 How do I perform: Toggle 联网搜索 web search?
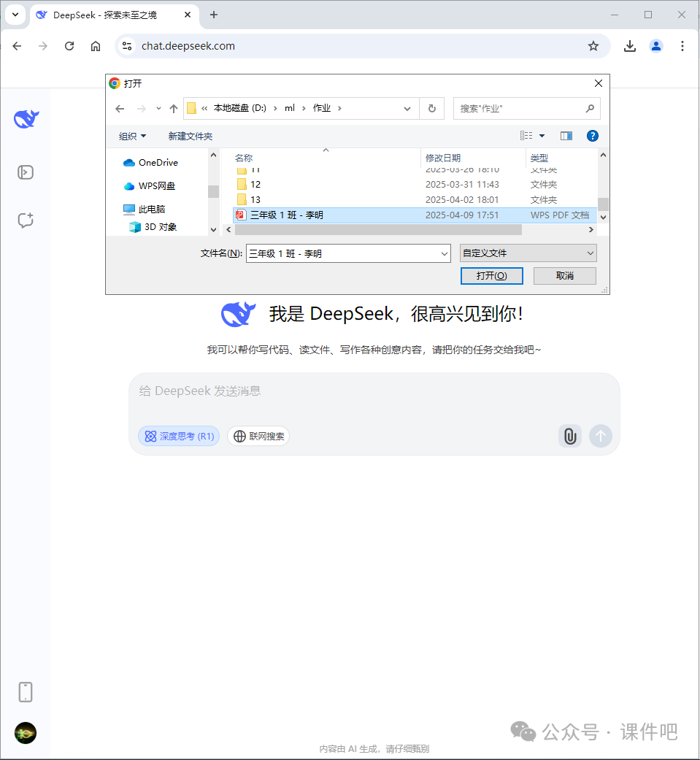(258, 436)
